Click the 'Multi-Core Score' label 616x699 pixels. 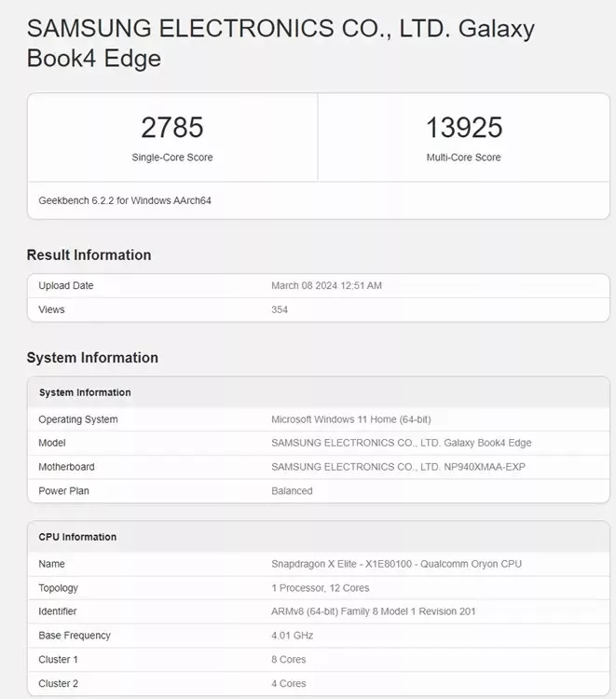click(x=463, y=158)
